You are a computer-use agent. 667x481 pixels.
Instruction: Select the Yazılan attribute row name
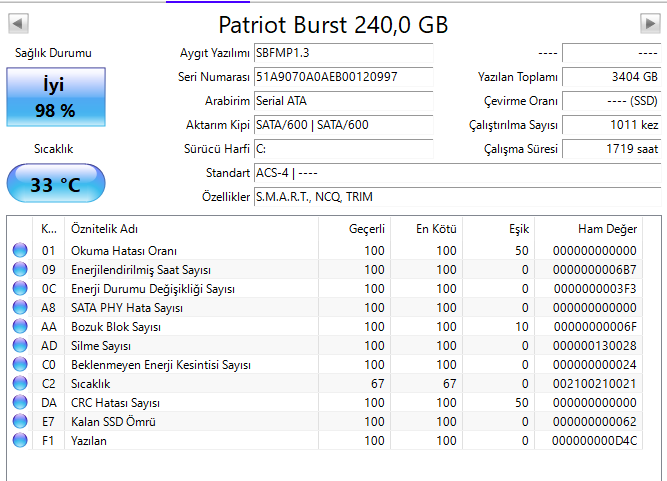[89, 441]
